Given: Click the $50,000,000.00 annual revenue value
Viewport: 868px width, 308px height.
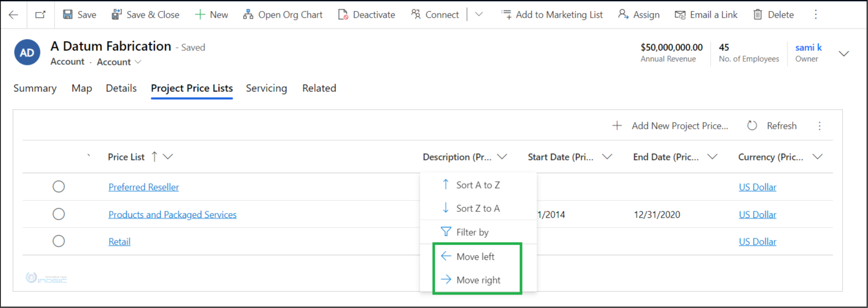Looking at the screenshot, I should 672,47.
